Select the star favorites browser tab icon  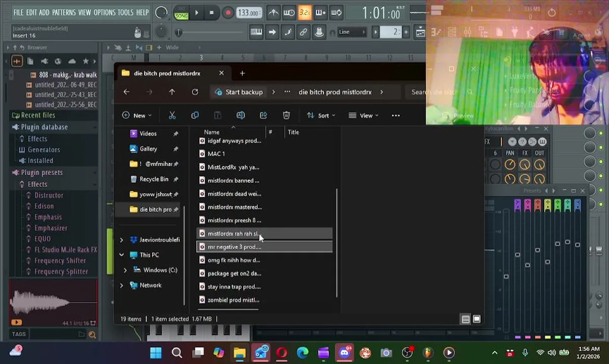pyautogui.click(x=85, y=61)
